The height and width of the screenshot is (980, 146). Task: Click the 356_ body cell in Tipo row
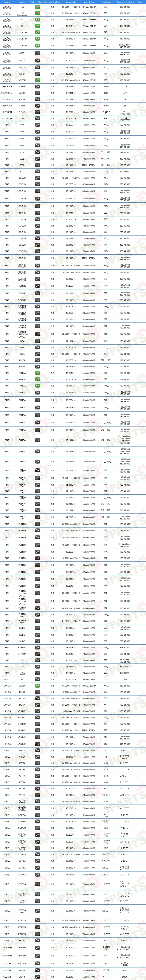[x=106, y=661]
